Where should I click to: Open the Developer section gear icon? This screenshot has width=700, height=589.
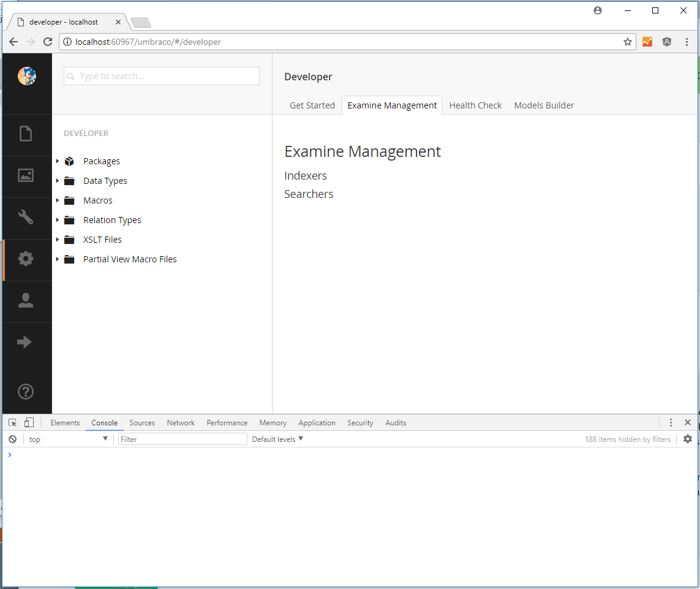[x=26, y=259]
